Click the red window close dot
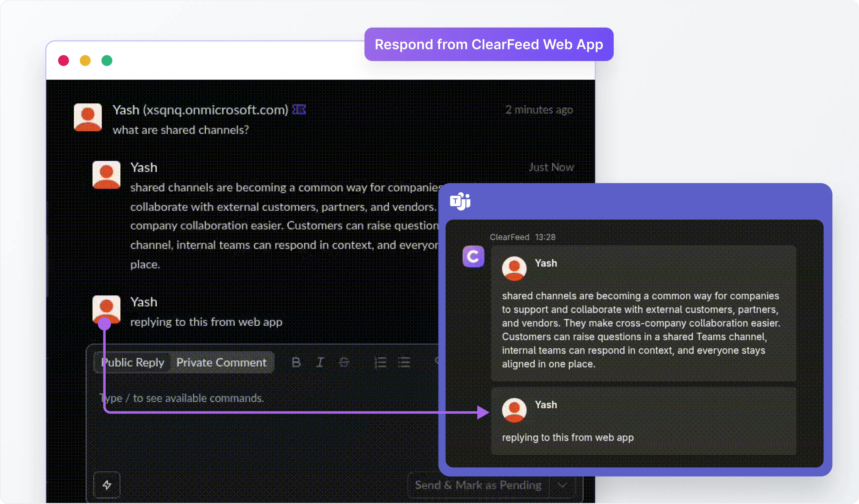The height and width of the screenshot is (504, 859). pos(63,61)
